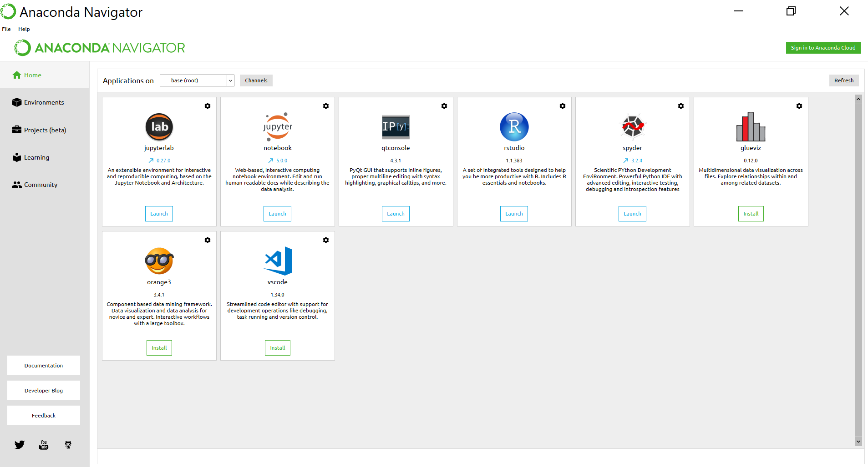Click the JupyterLab 'lab' logo
The image size is (868, 467).
pyautogui.click(x=159, y=127)
